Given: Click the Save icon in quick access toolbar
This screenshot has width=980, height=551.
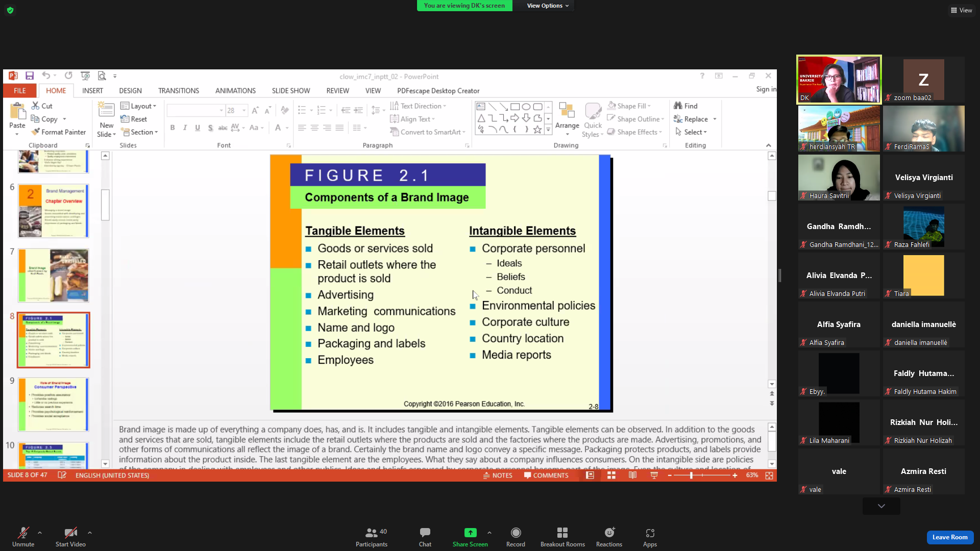Looking at the screenshot, I should [30, 76].
